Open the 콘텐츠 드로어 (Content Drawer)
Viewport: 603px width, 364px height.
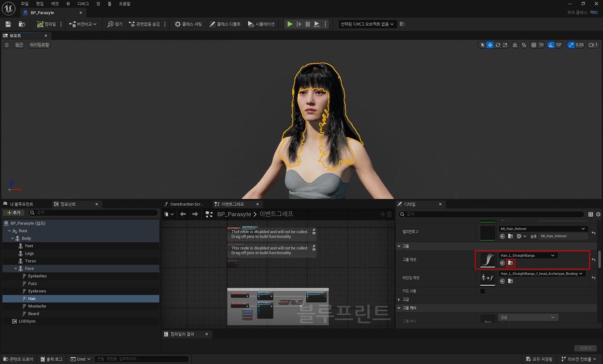point(18,359)
